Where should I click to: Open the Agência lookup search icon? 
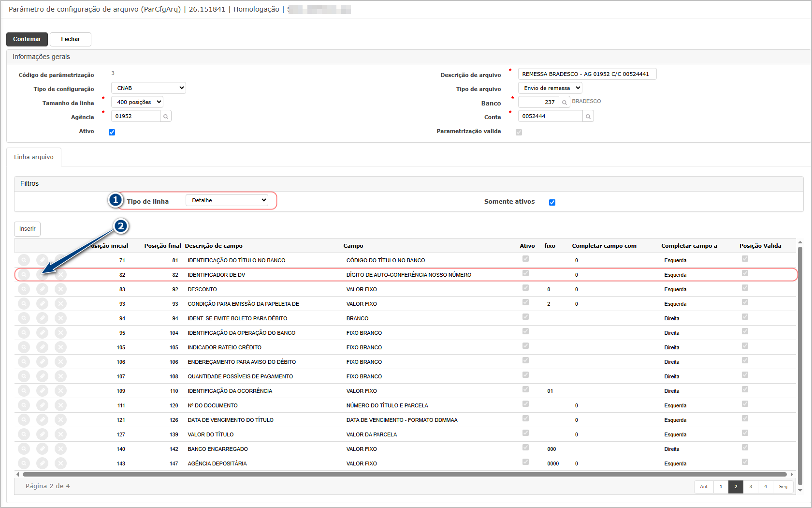pos(166,116)
